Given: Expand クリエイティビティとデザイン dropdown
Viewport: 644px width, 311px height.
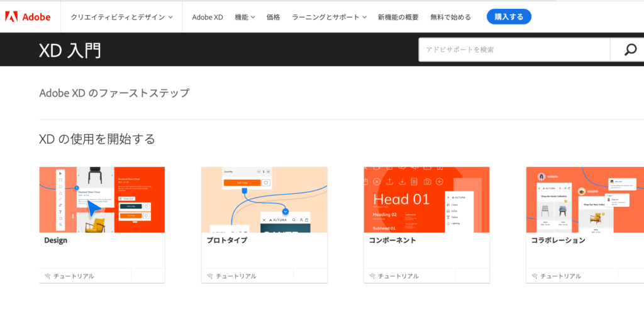Looking at the screenshot, I should (x=121, y=17).
